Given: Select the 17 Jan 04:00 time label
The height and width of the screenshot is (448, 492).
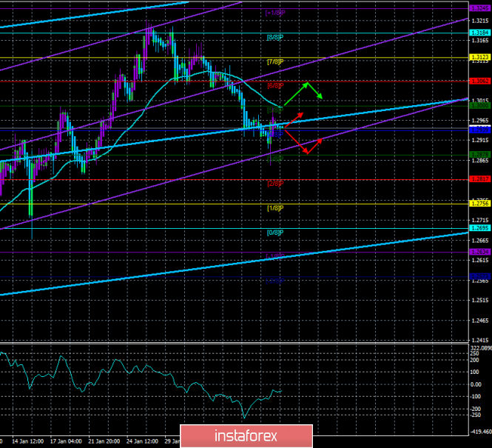Looking at the screenshot, I should tap(66, 441).
